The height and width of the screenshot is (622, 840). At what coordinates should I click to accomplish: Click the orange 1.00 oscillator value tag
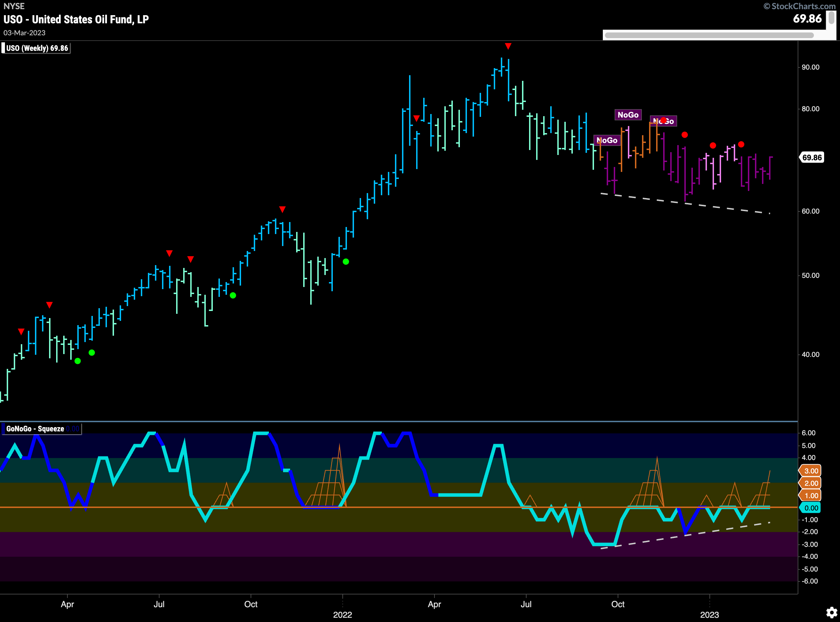[810, 496]
